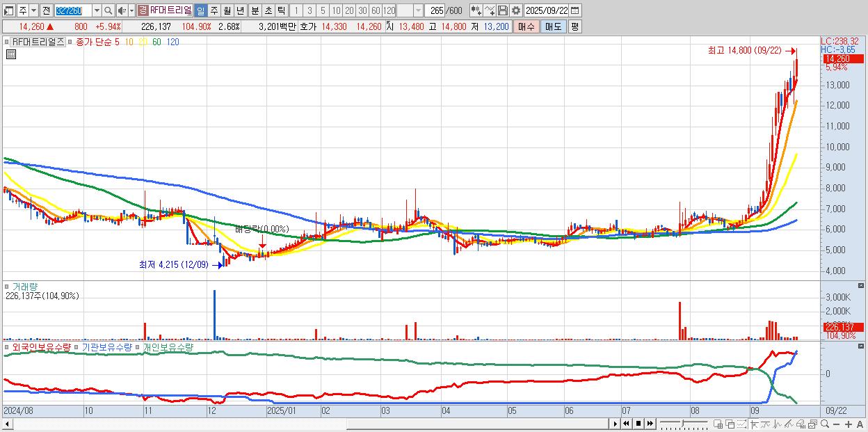Click the bottom magnifier zoom icon
Image resolution: width=868 pixels, height=432 pixels.
(x=825, y=424)
